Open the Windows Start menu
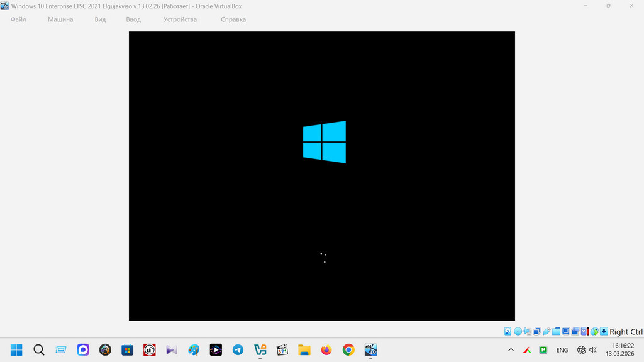The height and width of the screenshot is (362, 644). tap(16, 349)
